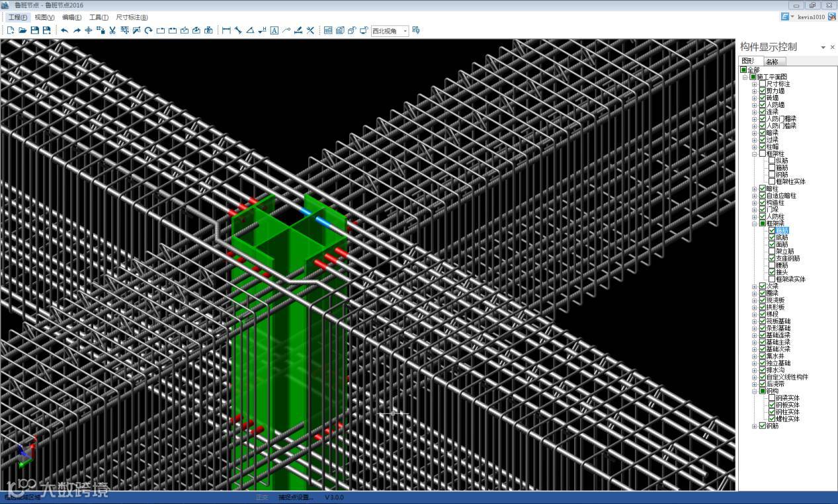
Task: Expand the 现浇板 tree node
Action: pyautogui.click(x=754, y=300)
